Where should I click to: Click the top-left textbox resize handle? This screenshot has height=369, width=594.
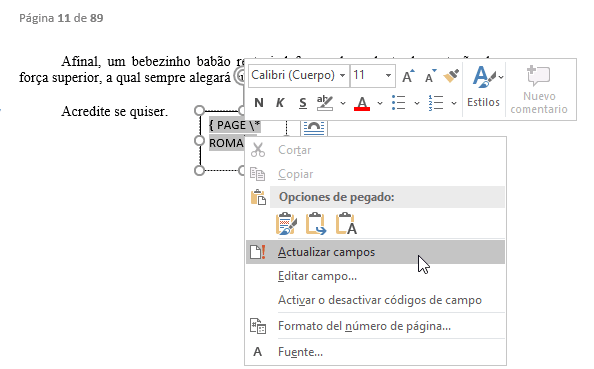(199, 111)
